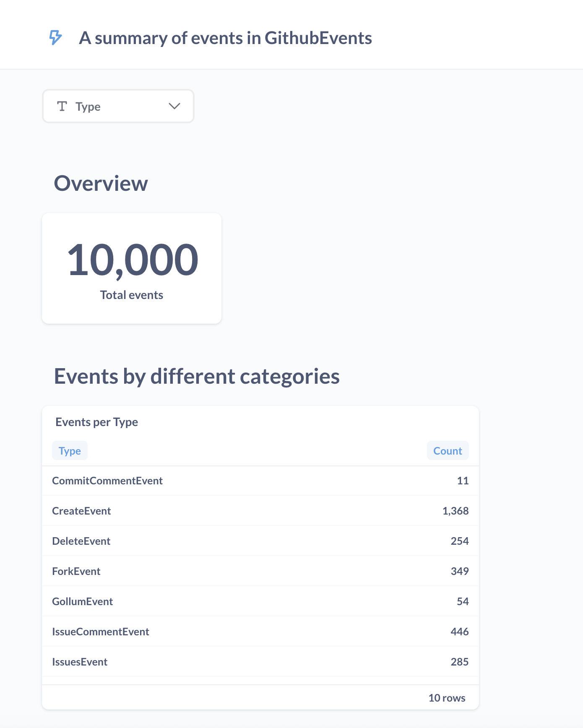Select the IssueCommentEvent row

click(101, 632)
